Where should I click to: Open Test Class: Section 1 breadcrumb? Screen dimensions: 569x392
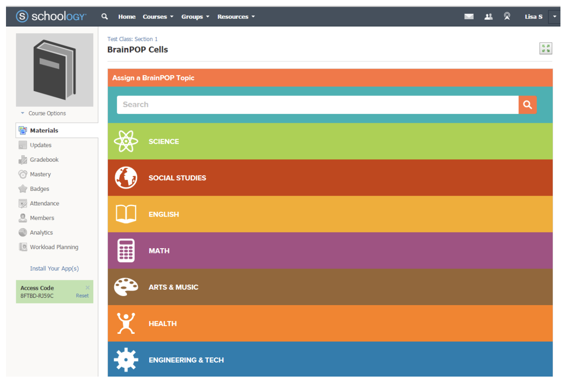[132, 39]
